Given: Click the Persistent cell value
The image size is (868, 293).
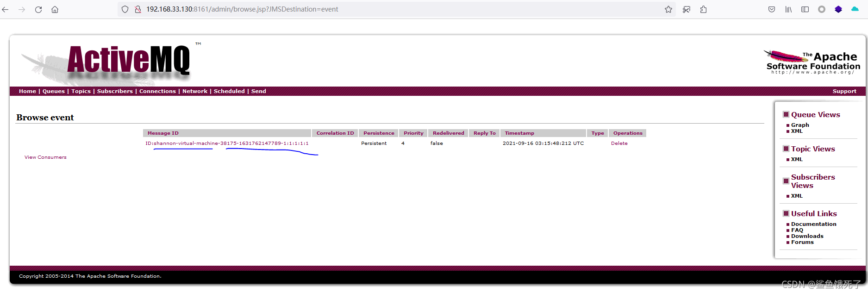Looking at the screenshot, I should pyautogui.click(x=374, y=143).
